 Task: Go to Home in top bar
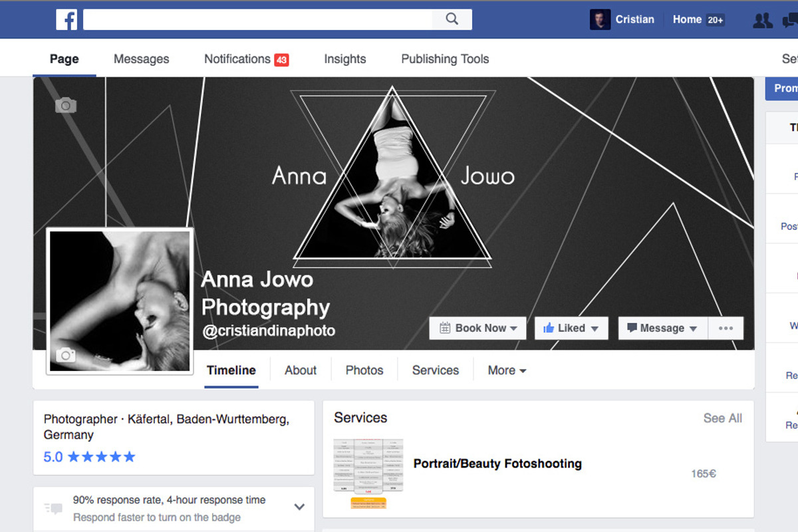[x=687, y=19]
